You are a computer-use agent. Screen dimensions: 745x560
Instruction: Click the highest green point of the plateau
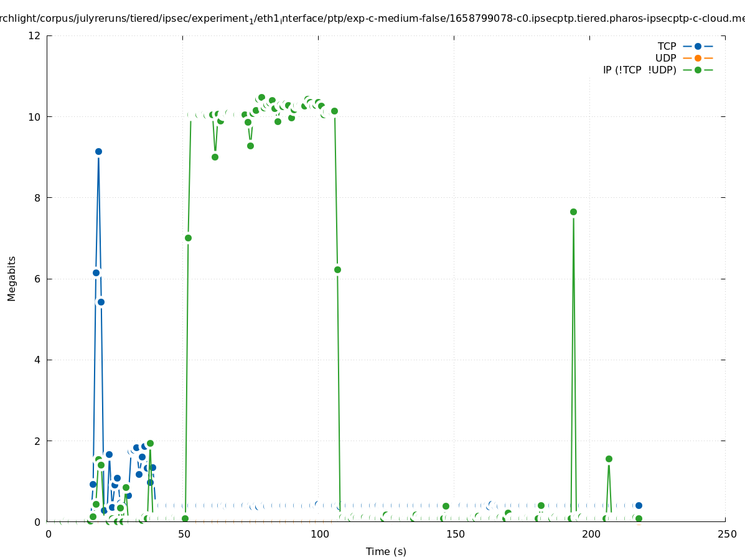[261, 97]
